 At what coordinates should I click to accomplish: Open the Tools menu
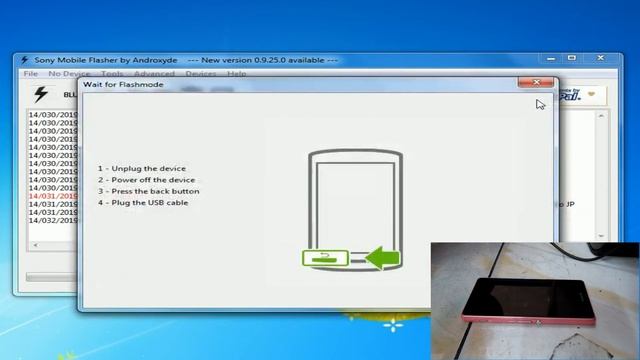click(x=112, y=74)
